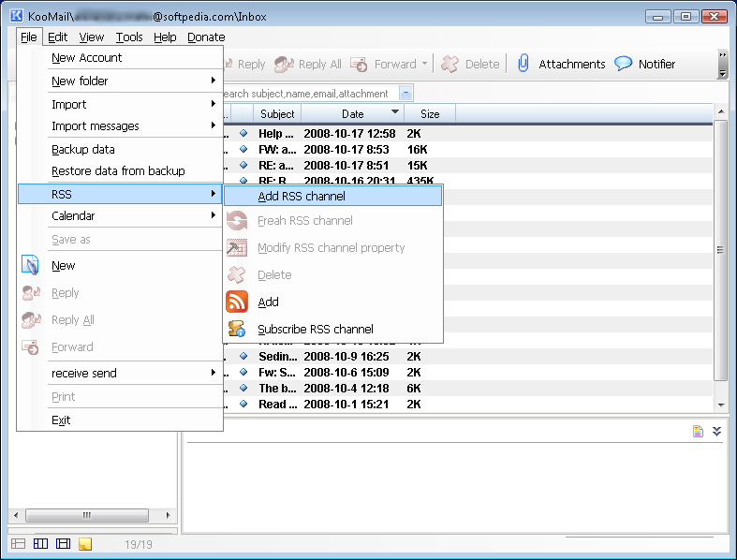Click the message list scroll-up arrow
Screen dimensions: 737x560
(x=720, y=111)
